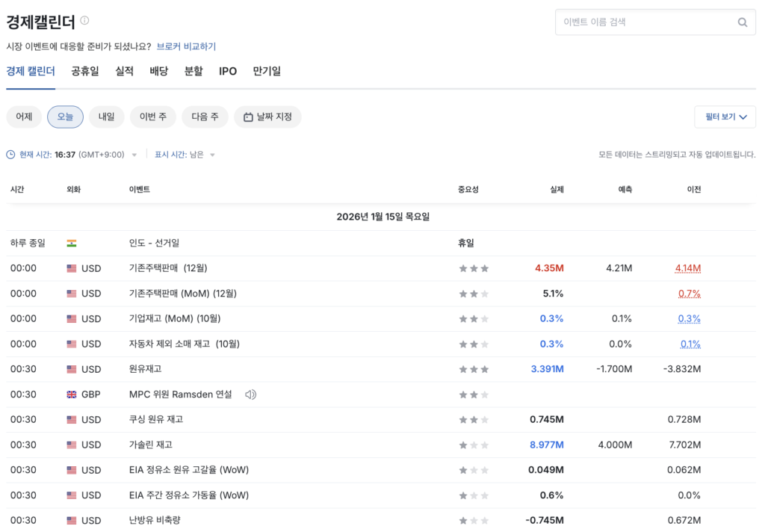Screen dimensions: 765x532
Task: Click the calendar icon in 날짜 지정
Action: coord(248,117)
